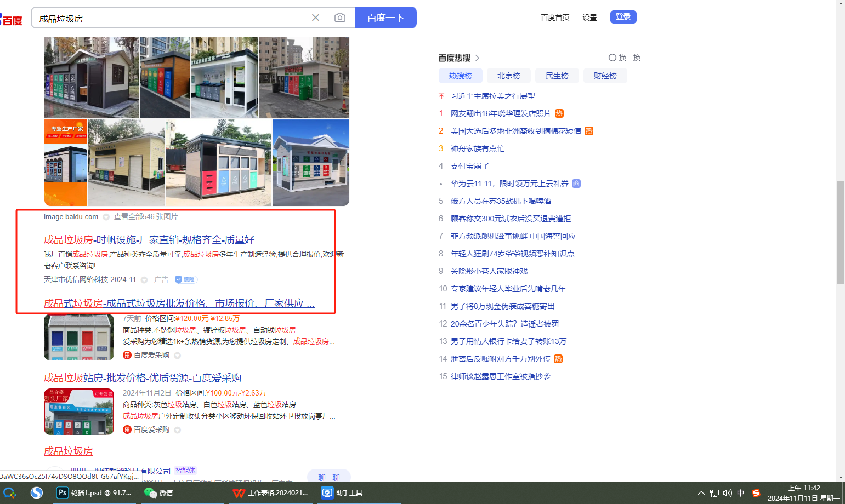Open 设置 menu at top
Viewport: 845px width, 504px height.
pyautogui.click(x=589, y=18)
